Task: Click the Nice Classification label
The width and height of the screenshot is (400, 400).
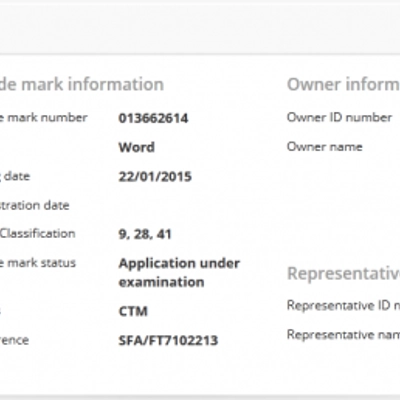Action: pyautogui.click(x=37, y=233)
